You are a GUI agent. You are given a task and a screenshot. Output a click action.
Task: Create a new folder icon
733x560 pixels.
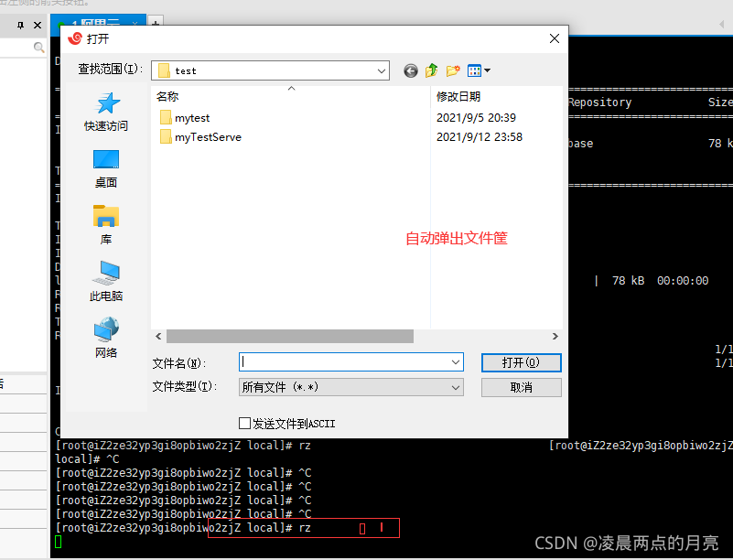(453, 70)
